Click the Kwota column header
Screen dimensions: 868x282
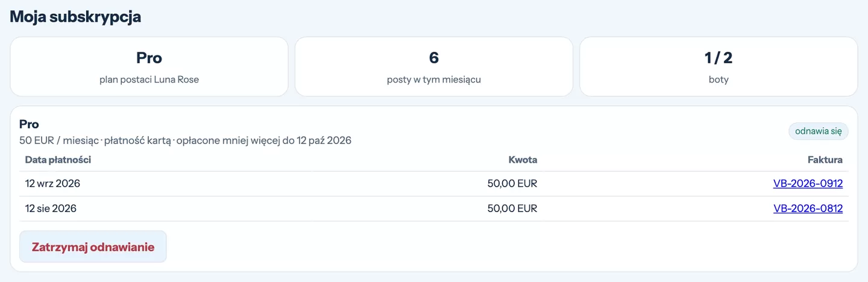click(523, 160)
